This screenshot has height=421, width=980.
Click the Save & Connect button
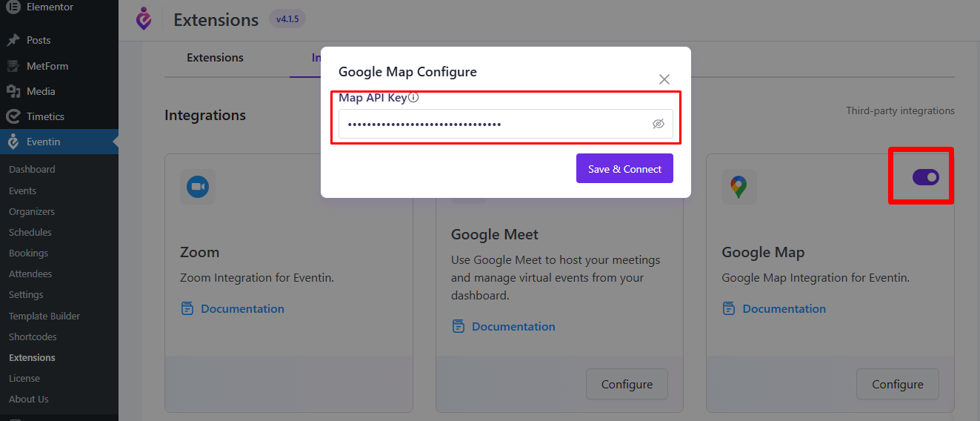624,168
